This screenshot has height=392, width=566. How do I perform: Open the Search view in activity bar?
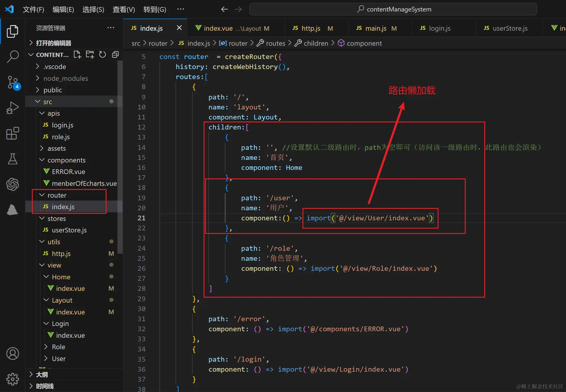pyautogui.click(x=12, y=56)
